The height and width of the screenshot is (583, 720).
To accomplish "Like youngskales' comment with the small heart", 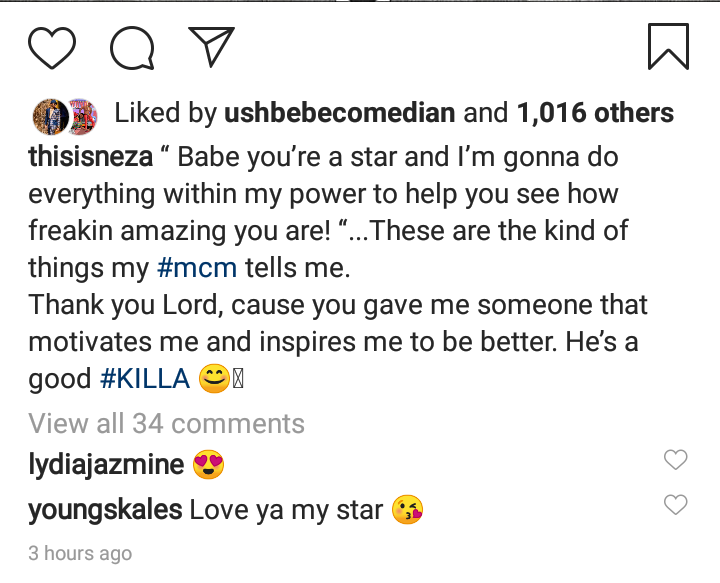I will pyautogui.click(x=676, y=504).
